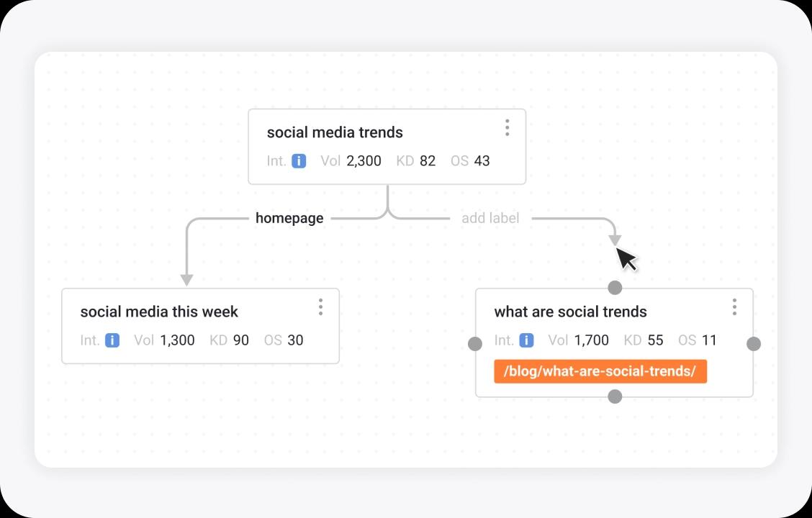This screenshot has height=518, width=812.
Task: Open the 'social media this week' card options menu
Action: click(320, 307)
